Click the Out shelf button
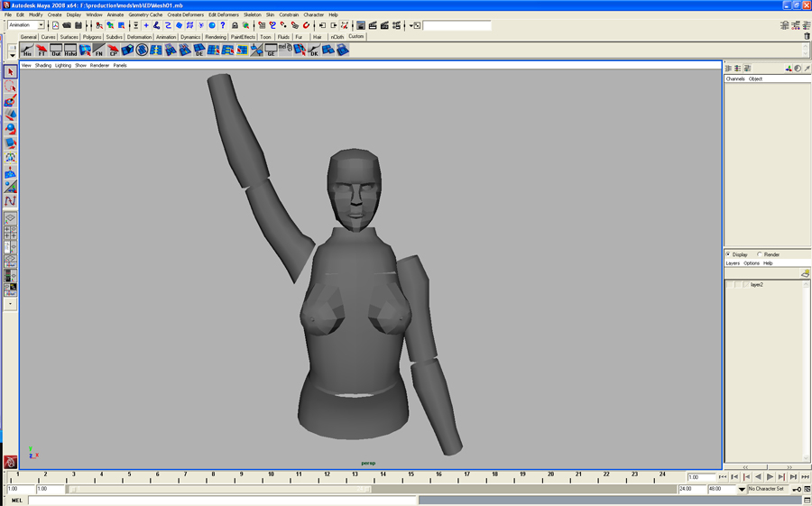812x506 pixels. [56, 51]
